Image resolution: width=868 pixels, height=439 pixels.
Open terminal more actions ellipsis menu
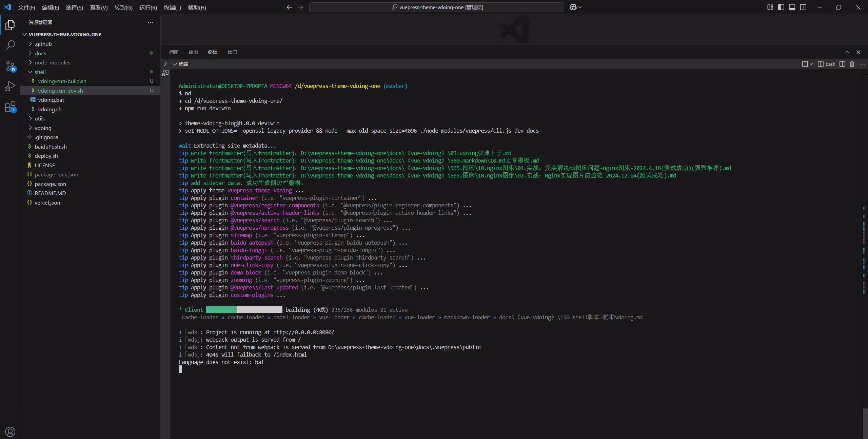[x=862, y=64]
